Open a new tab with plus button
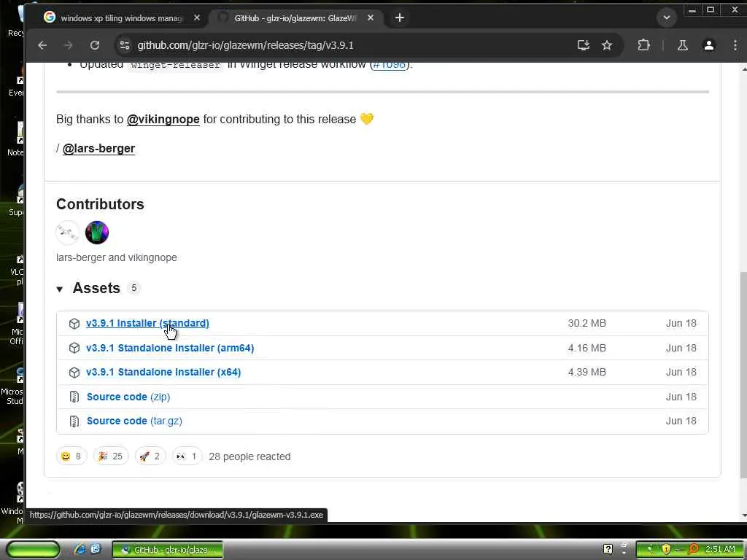Viewport: 747px width, 560px height. point(400,17)
